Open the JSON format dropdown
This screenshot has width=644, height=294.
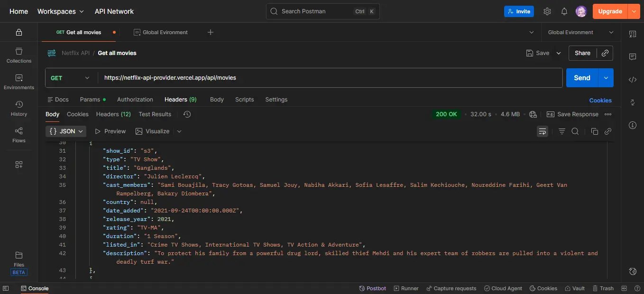tap(65, 131)
